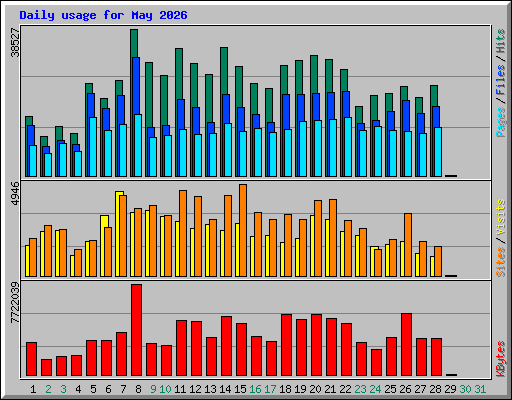Viewport: 512px width, 400px height.
Task: Click the cyan Pages bar for day 28
Action: coord(438,152)
